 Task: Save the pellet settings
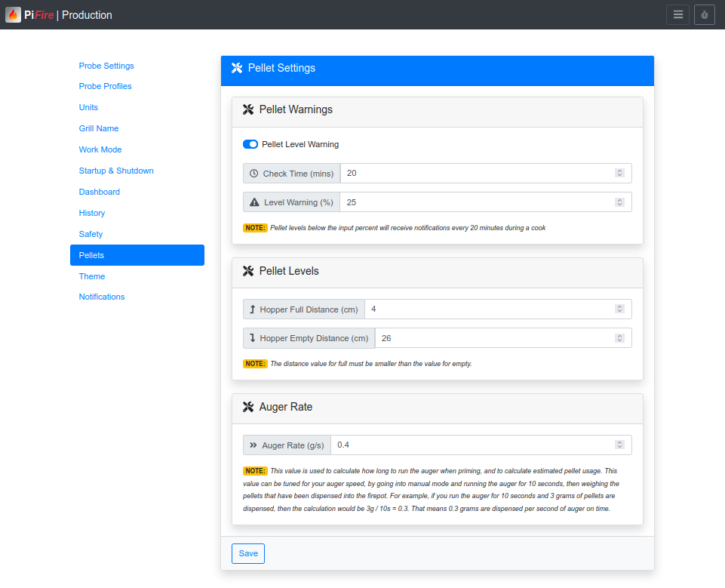248,553
